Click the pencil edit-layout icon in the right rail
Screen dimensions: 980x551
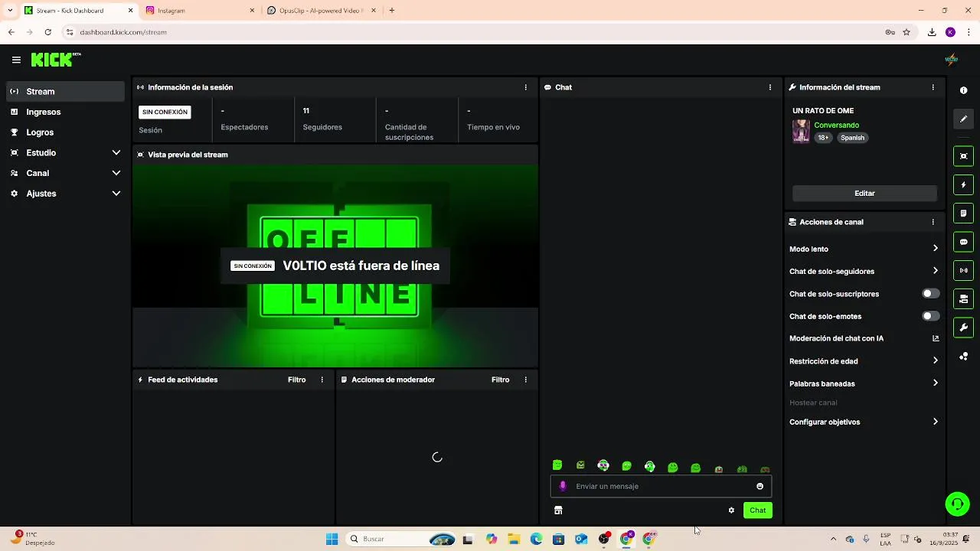pos(963,119)
